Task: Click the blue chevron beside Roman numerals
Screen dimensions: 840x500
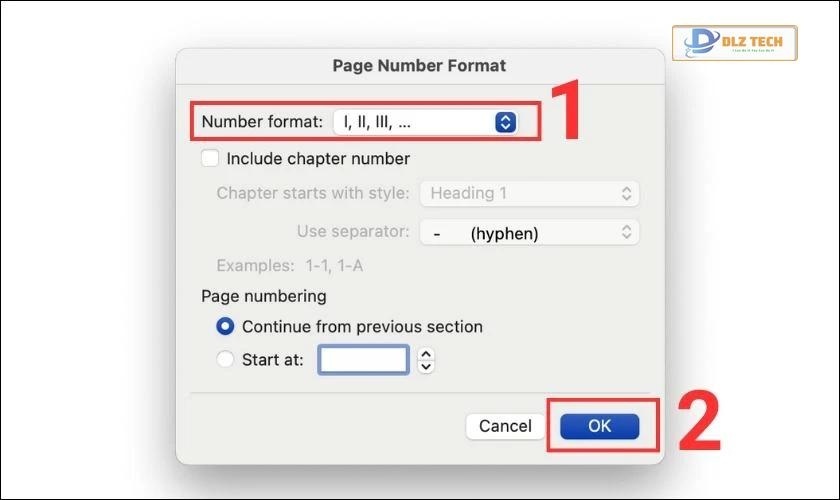Action: pos(506,122)
